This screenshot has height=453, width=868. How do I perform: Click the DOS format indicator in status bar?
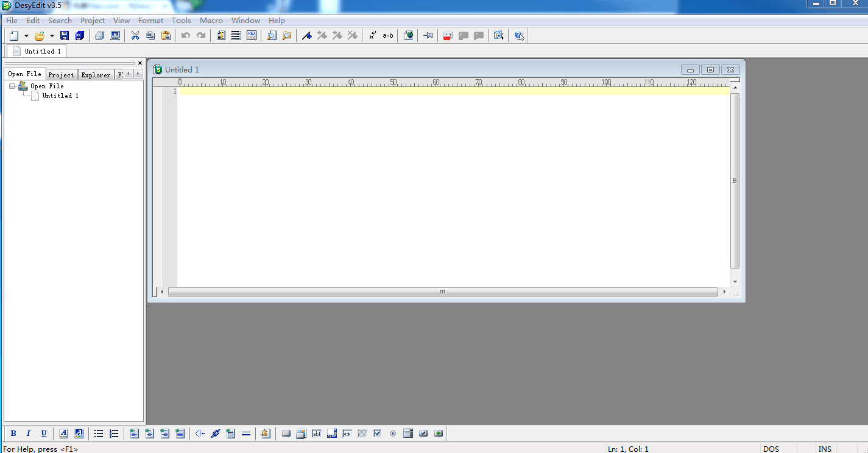[x=771, y=449]
